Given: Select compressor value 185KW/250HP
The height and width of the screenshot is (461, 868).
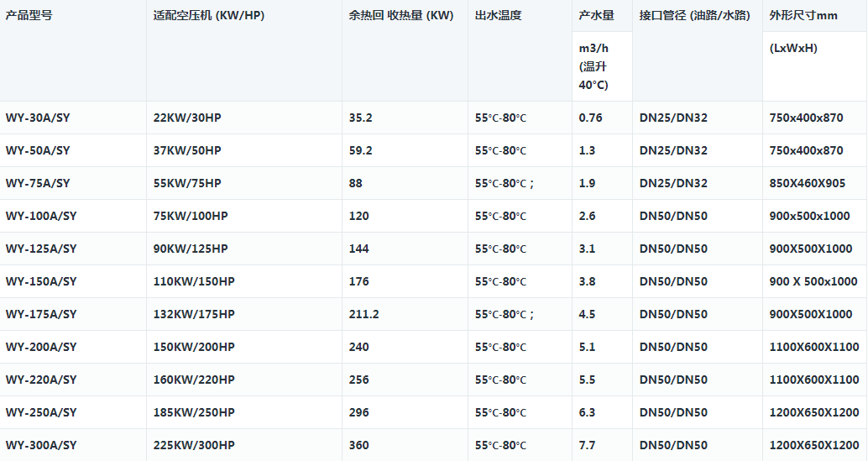Looking at the screenshot, I should (x=194, y=412).
